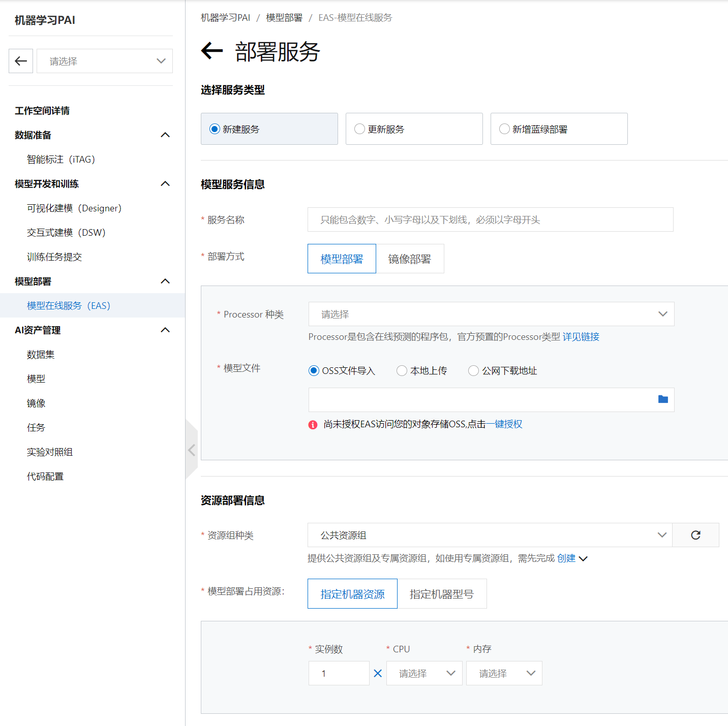Focus the OSS file path input field
The height and width of the screenshot is (726, 728).
(492, 400)
